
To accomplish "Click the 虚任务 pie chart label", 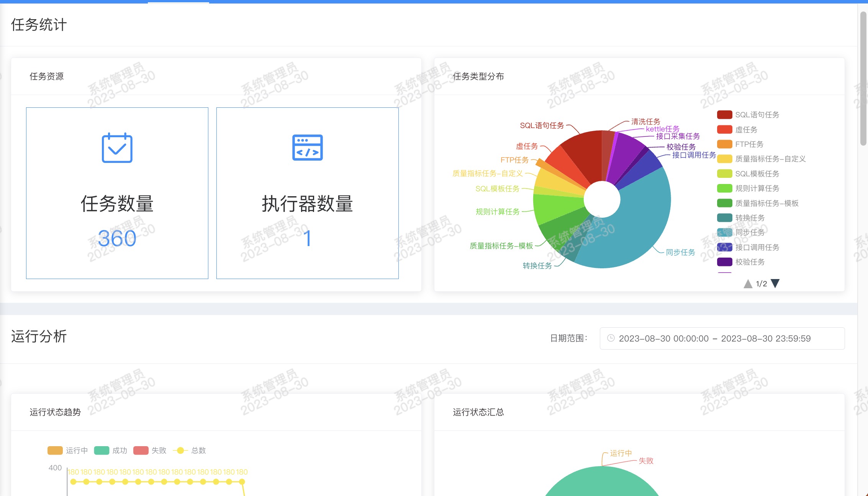I will point(527,146).
